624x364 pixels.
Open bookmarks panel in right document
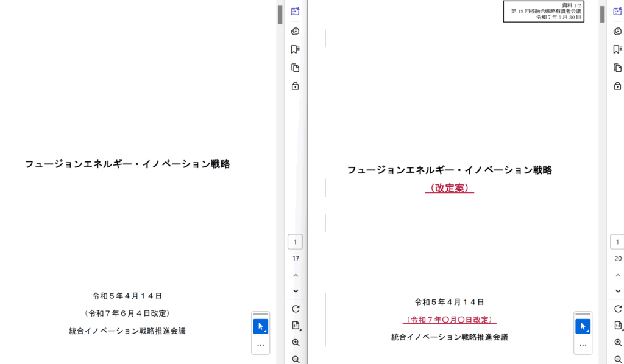618,49
